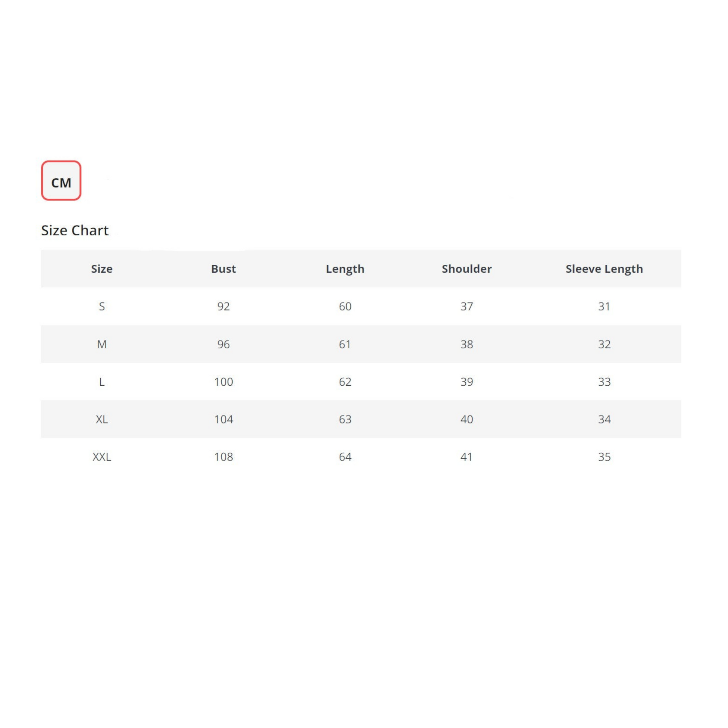Select the XL size row label
728x728 pixels.
(x=102, y=419)
